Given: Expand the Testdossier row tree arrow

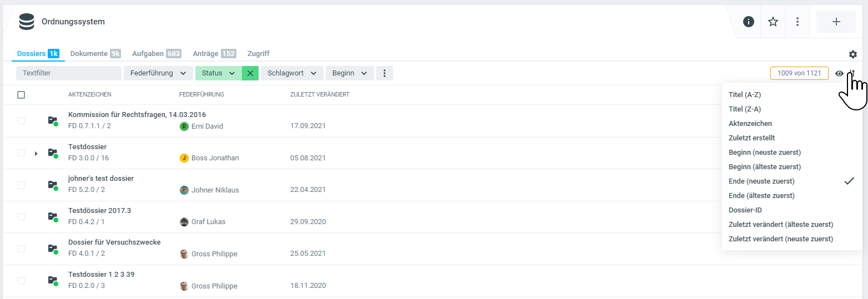Looking at the screenshot, I should (x=36, y=153).
